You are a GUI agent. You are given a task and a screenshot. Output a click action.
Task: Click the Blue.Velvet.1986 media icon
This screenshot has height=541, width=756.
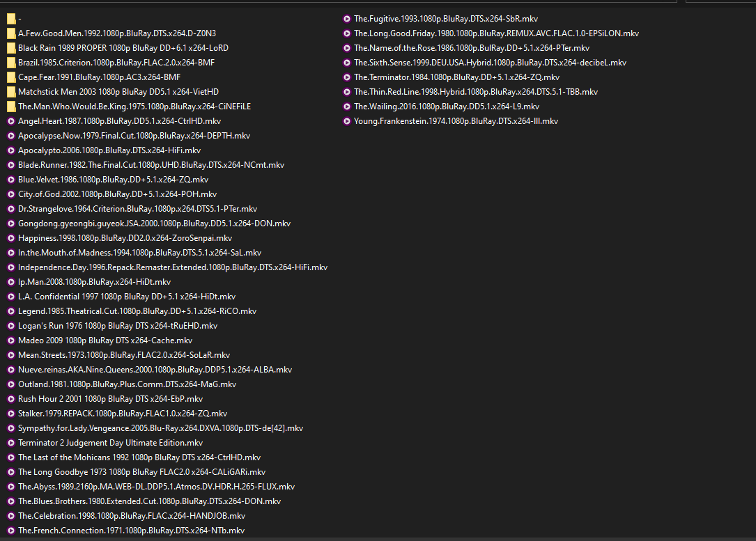point(11,180)
